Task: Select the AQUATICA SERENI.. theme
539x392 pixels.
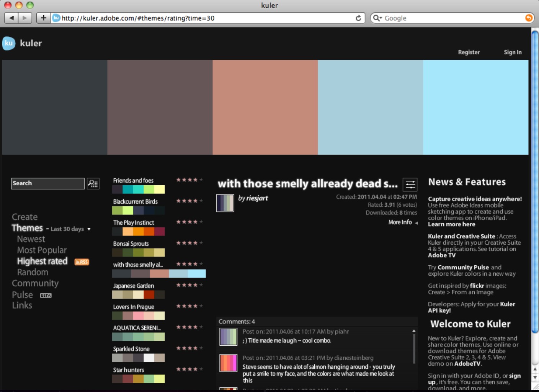Action: [x=137, y=328]
